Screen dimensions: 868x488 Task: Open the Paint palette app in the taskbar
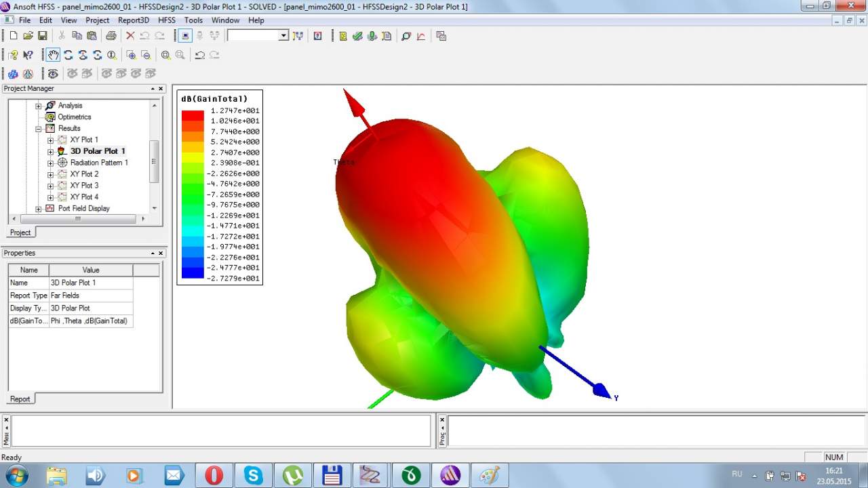pyautogui.click(x=490, y=475)
